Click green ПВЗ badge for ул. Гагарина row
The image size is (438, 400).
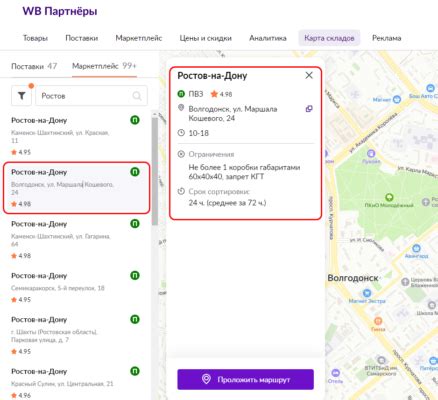point(135,224)
